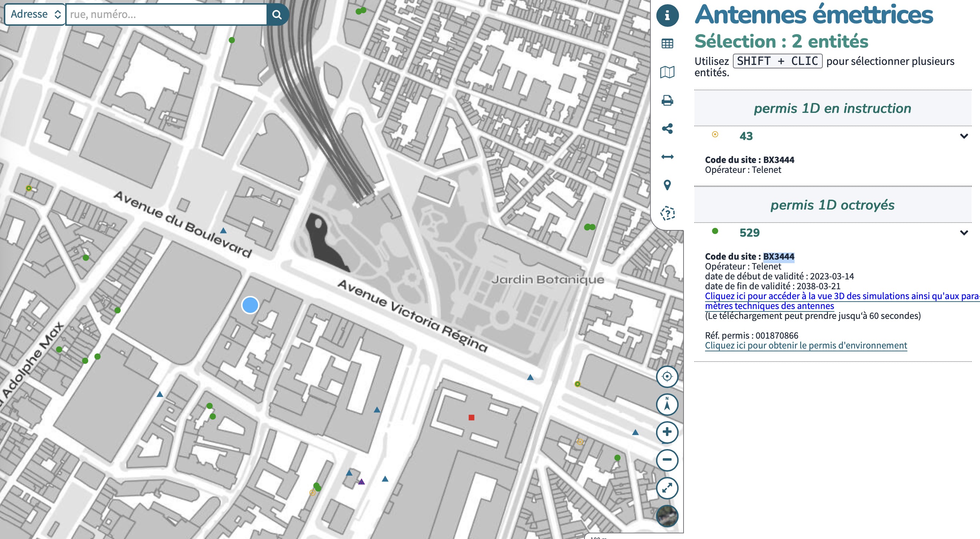The width and height of the screenshot is (980, 539).
Task: Click the info icon in sidebar
Action: pyautogui.click(x=667, y=15)
